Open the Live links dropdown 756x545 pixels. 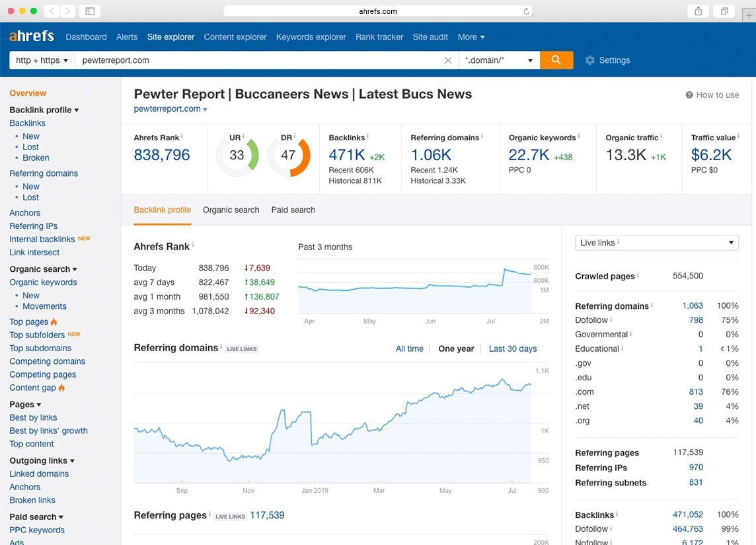click(x=657, y=242)
